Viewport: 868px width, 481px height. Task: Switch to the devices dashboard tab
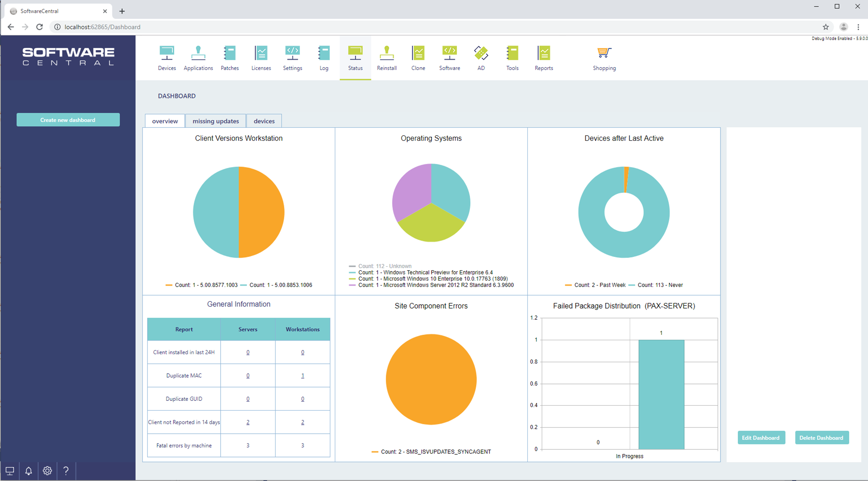264,121
